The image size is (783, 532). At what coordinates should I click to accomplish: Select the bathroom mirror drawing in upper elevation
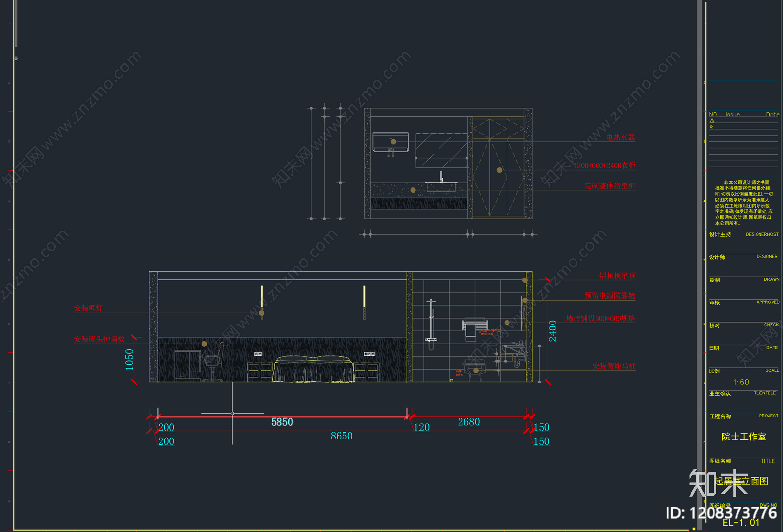coord(441,150)
